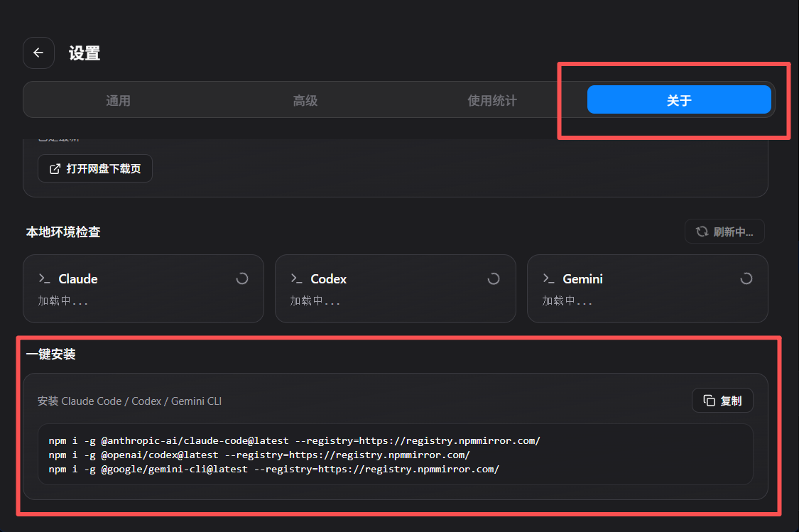Select the 使用统计 tab

[x=491, y=100]
